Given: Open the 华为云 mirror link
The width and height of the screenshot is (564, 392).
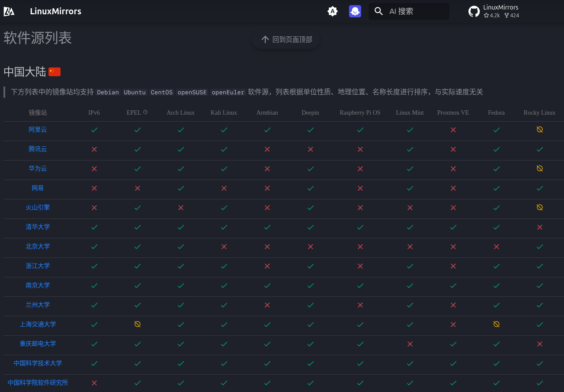Looking at the screenshot, I should [x=38, y=168].
